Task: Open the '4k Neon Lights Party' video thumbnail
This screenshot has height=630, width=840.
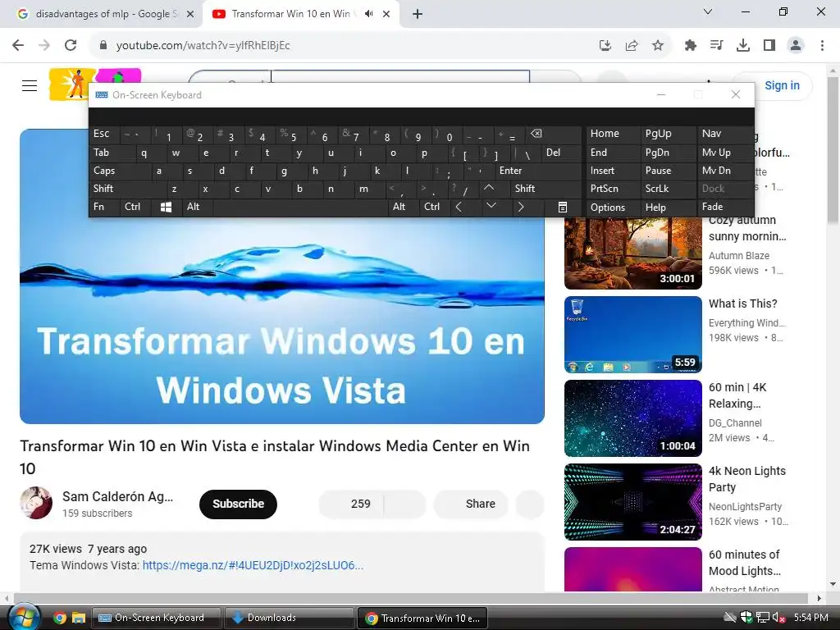Action: pyautogui.click(x=632, y=502)
